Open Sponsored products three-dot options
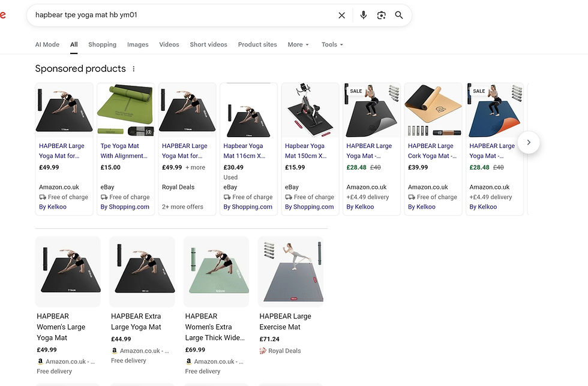This screenshot has height=386, width=588. 133,69
